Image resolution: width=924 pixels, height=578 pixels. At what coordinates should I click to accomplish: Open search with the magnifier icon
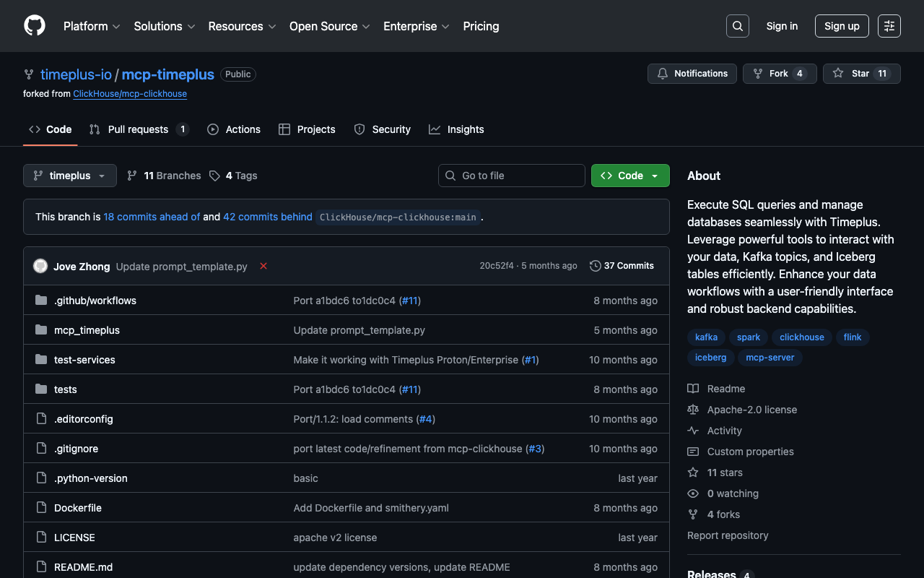(x=737, y=26)
